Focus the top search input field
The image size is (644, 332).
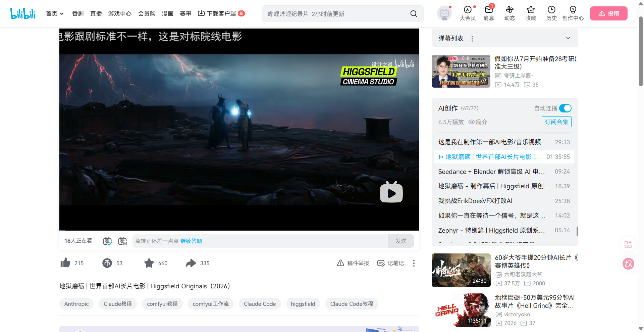tap(335, 14)
